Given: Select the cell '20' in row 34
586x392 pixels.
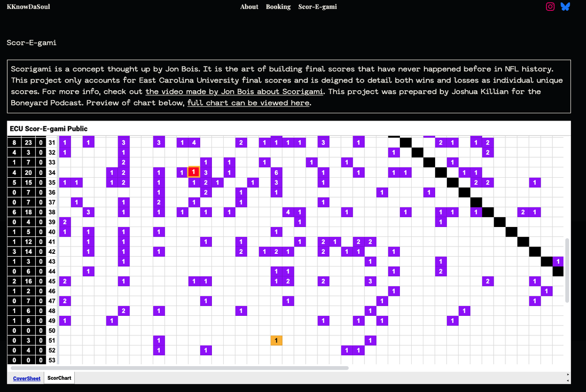Looking at the screenshot, I should (28, 172).
